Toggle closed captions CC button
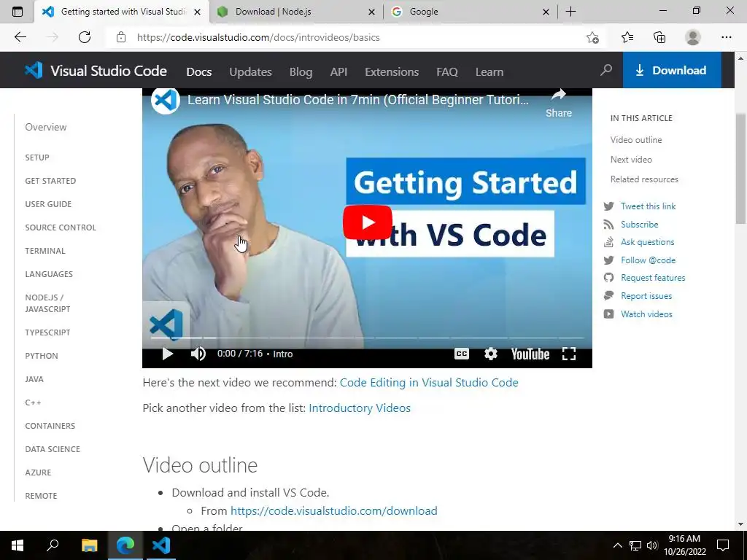This screenshot has height=560, width=747. 462,354
